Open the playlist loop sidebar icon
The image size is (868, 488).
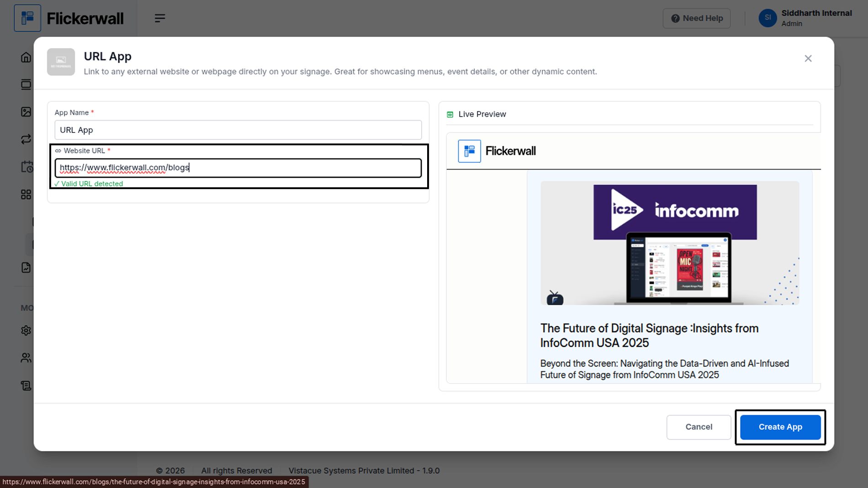point(26,139)
